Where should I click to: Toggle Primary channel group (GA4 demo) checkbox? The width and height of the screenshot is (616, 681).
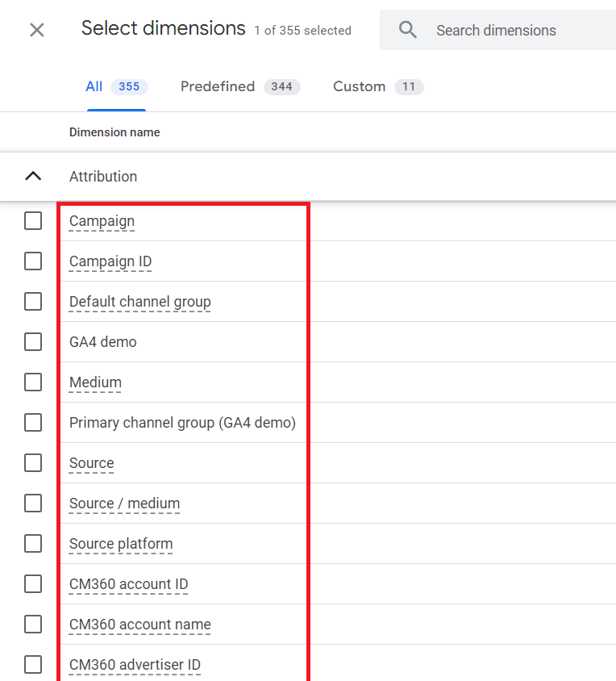pos(33,423)
